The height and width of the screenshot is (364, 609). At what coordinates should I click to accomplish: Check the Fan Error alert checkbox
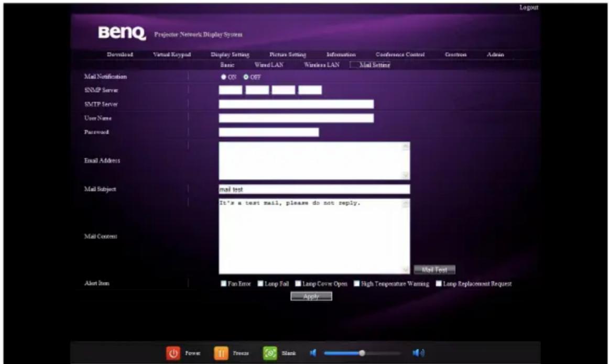[x=224, y=284]
